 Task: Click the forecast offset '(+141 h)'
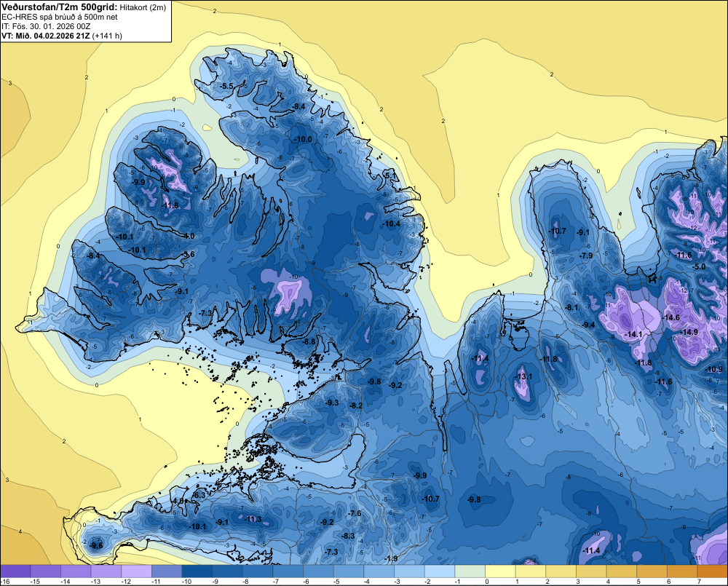(x=107, y=36)
